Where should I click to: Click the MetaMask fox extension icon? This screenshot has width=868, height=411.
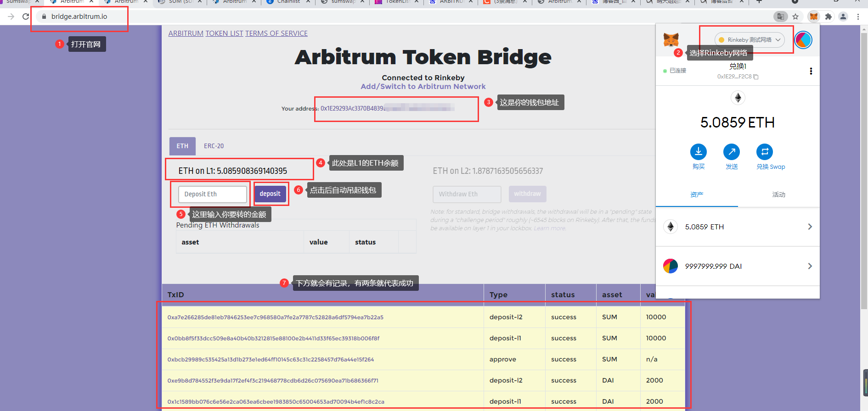pyautogui.click(x=814, y=17)
